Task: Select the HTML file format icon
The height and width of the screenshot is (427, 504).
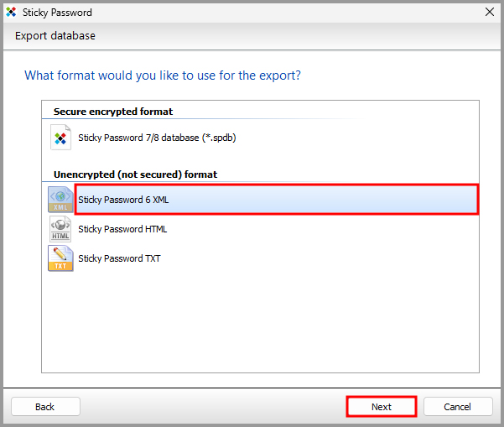Action: click(x=60, y=229)
